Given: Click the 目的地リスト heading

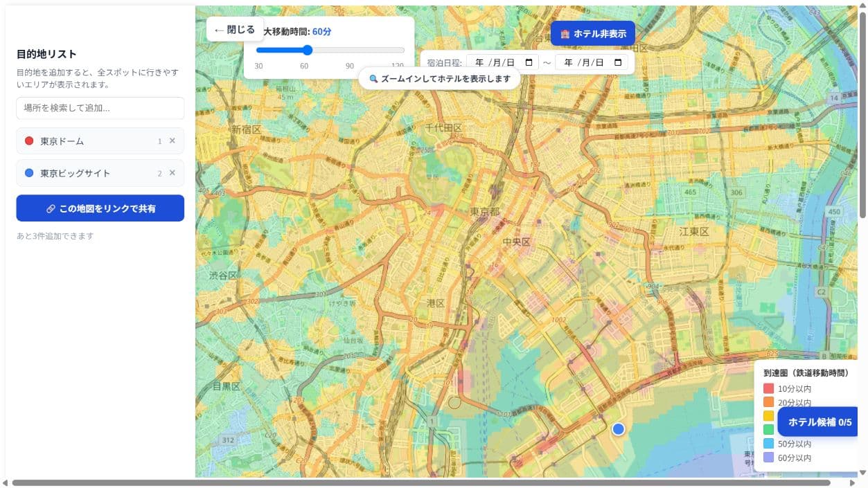Looking at the screenshot, I should (x=46, y=54).
